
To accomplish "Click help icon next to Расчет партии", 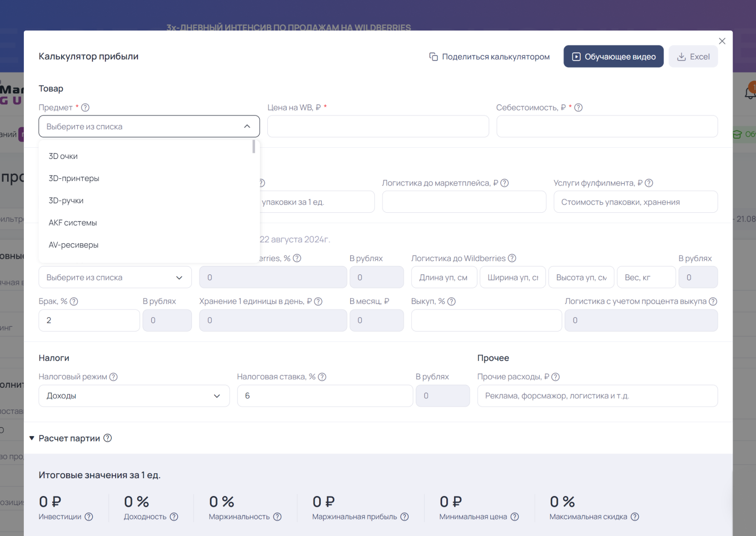I will tap(108, 438).
